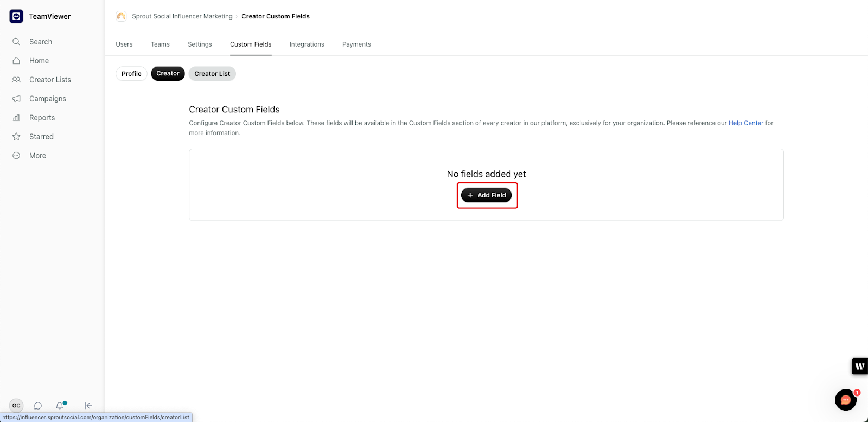Click the TeamViewer logo icon
The image size is (868, 422).
point(16,16)
